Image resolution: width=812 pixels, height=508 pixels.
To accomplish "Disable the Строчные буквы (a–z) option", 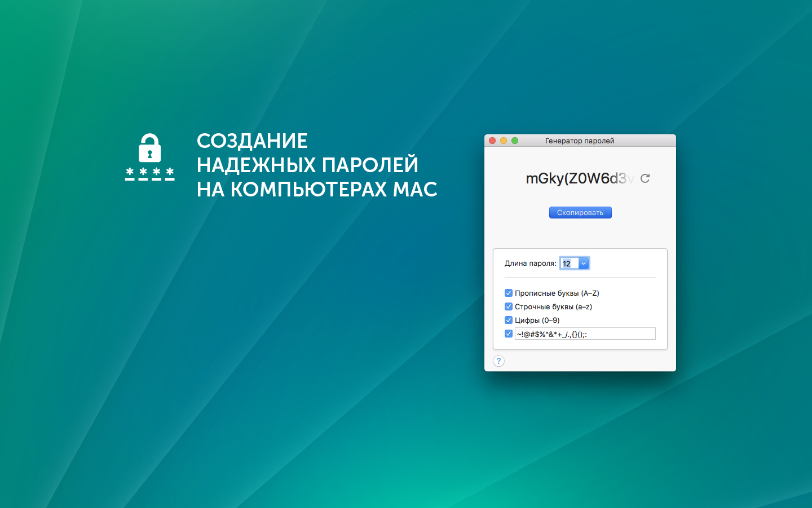I will pyautogui.click(x=509, y=306).
